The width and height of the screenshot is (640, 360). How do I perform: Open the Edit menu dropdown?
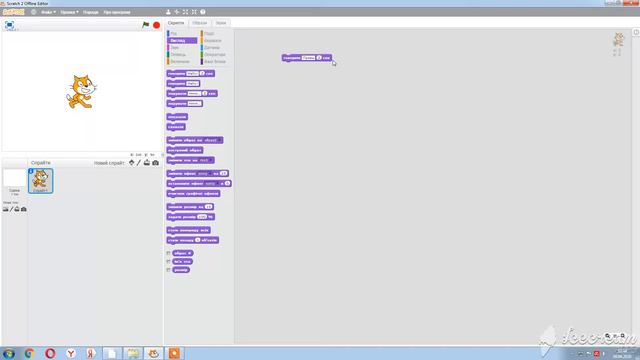pyautogui.click(x=69, y=12)
